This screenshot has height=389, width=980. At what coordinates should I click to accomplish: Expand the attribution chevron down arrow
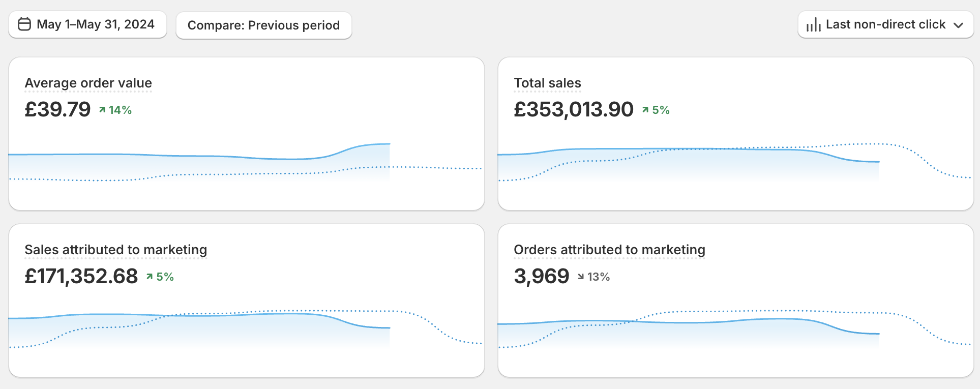[x=959, y=25]
